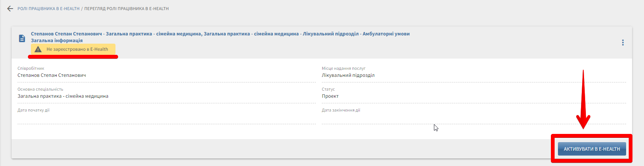
Task: Click the document icon in card header
Action: pyautogui.click(x=22, y=38)
